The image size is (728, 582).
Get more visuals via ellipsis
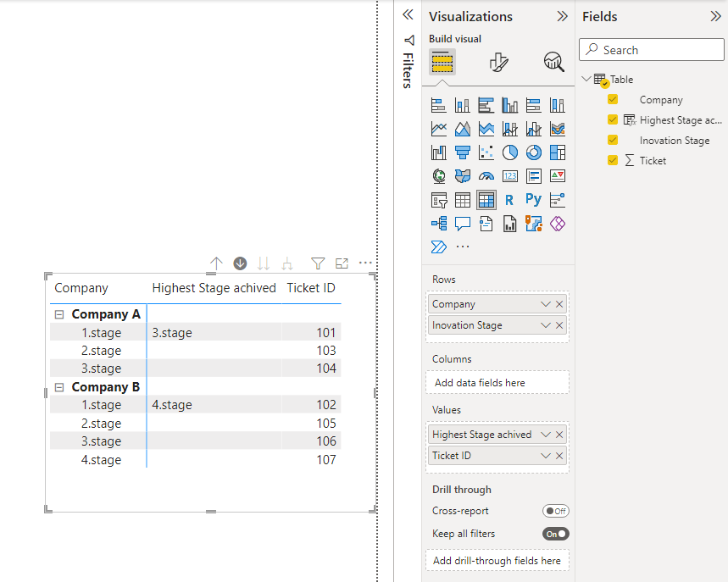pyautogui.click(x=463, y=247)
